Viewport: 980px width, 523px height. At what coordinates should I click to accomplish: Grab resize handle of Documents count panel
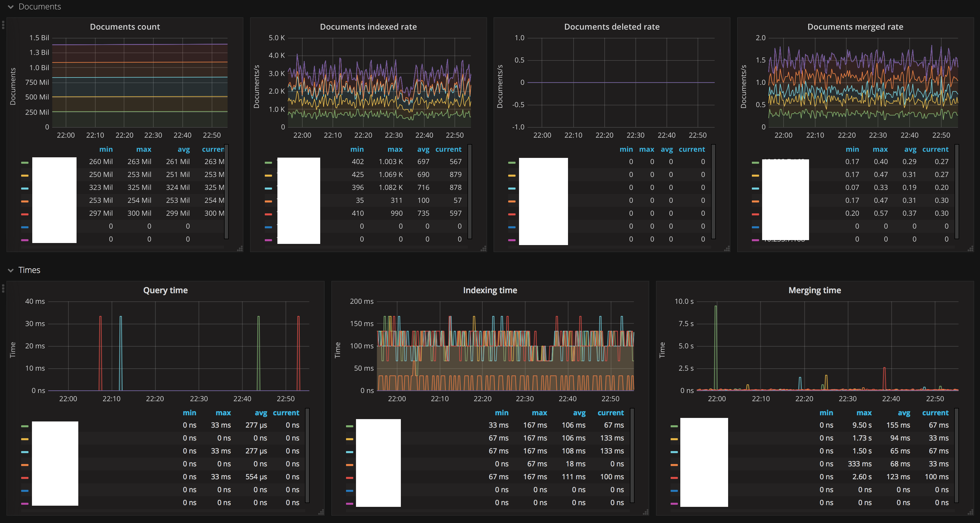[x=240, y=249]
